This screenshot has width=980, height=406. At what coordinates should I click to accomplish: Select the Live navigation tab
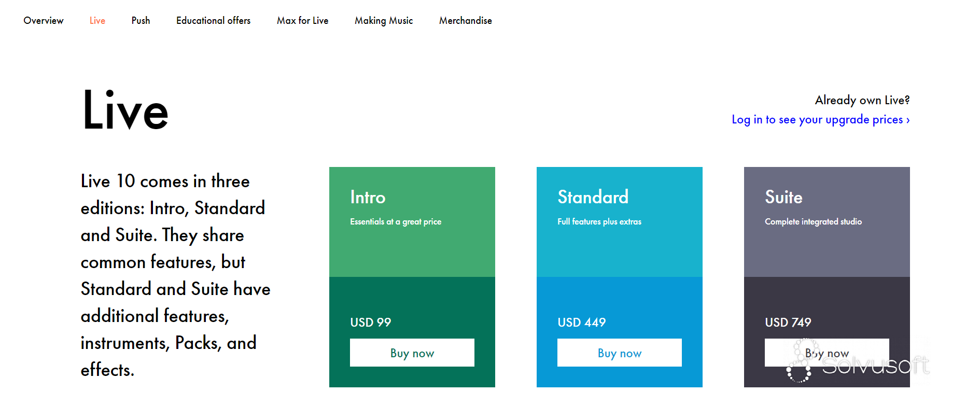point(97,21)
